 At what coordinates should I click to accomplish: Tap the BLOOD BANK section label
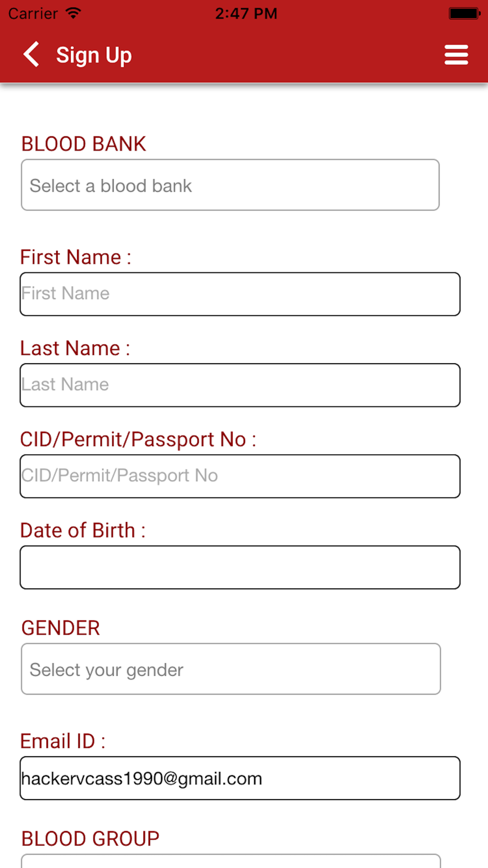pyautogui.click(x=83, y=144)
